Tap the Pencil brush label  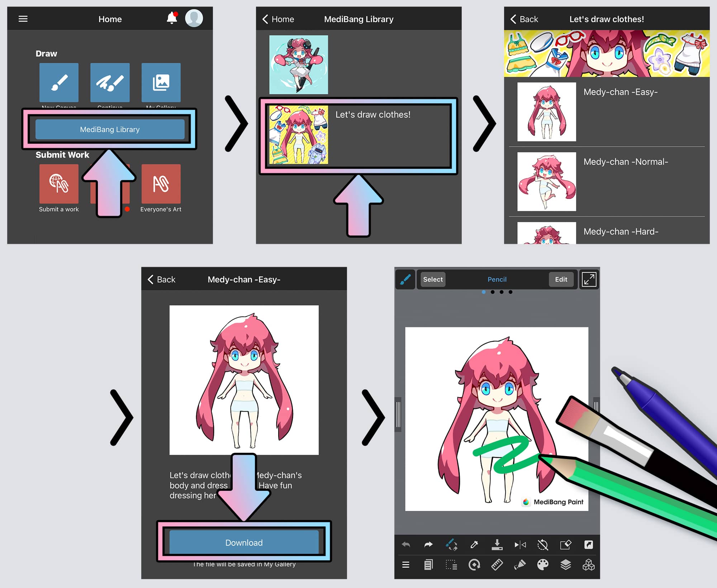497,279
